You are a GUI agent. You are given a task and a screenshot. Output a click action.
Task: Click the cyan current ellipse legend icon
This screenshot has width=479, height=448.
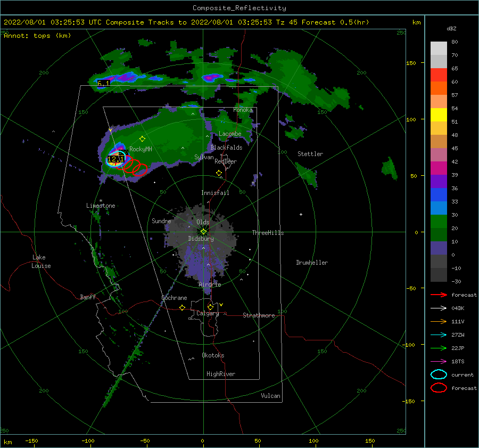pyautogui.click(x=439, y=374)
